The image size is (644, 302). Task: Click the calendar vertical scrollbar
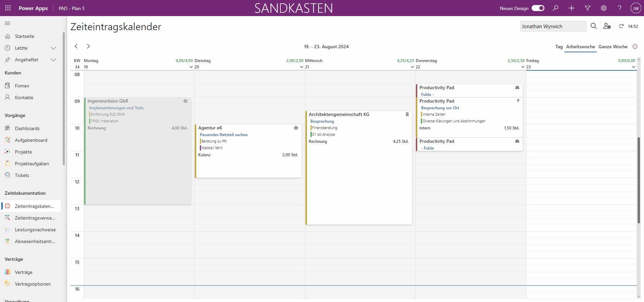(x=639, y=180)
